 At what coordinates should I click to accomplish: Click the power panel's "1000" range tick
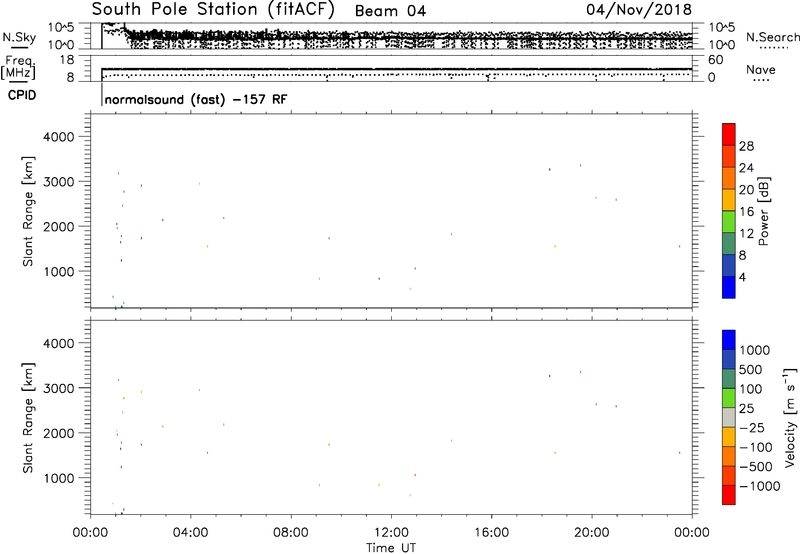tap(58, 271)
